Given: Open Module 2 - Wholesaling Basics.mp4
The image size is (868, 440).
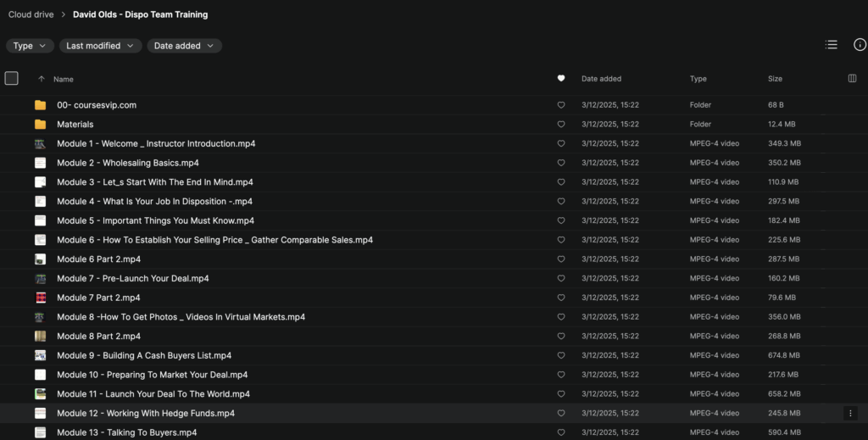Looking at the screenshot, I should (127, 163).
